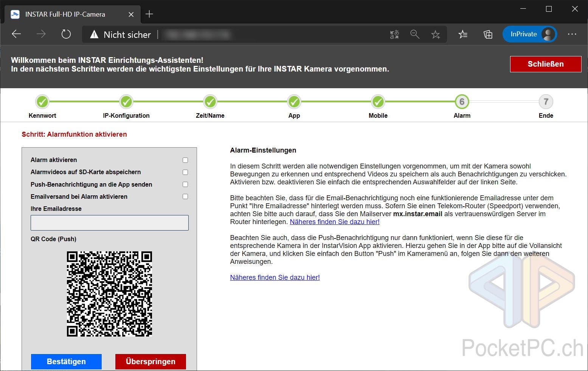Image resolution: width=588 pixels, height=371 pixels.
Task: Click the blue Bestätigen button
Action: [66, 362]
